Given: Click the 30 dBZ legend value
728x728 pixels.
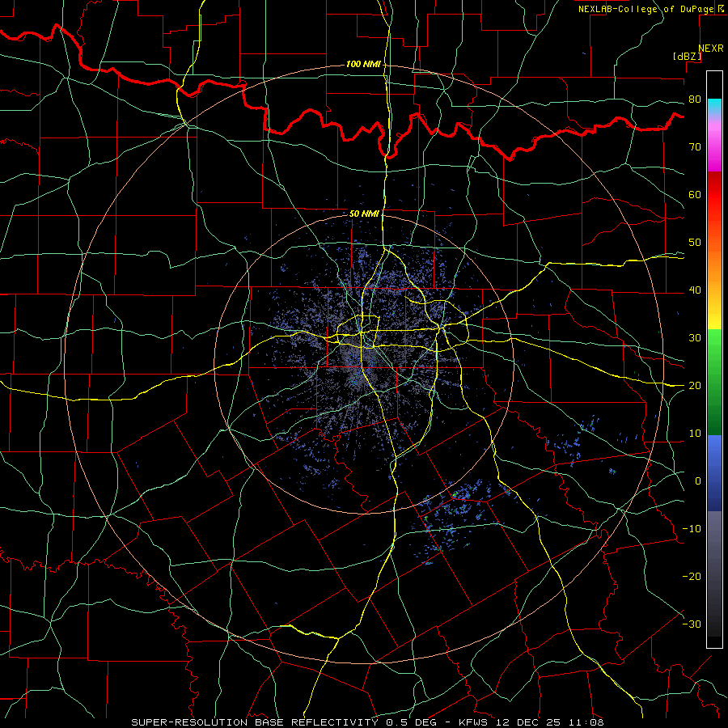Looking at the screenshot, I should point(695,337).
